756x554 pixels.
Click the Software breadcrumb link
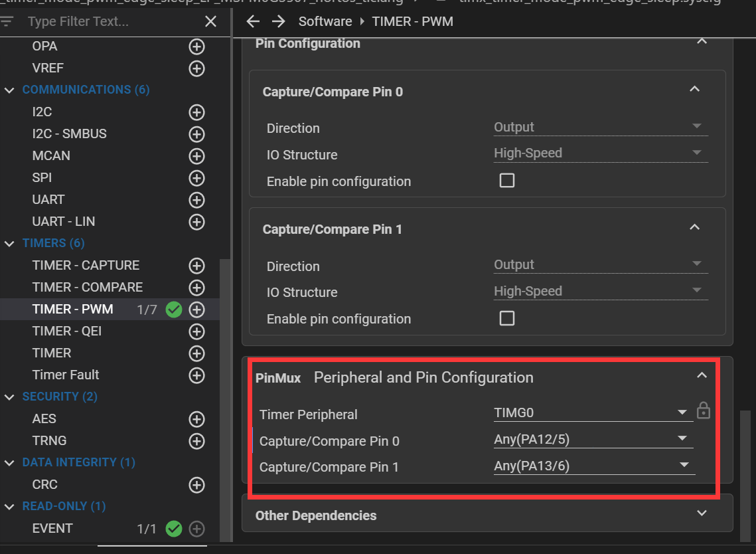(x=325, y=21)
